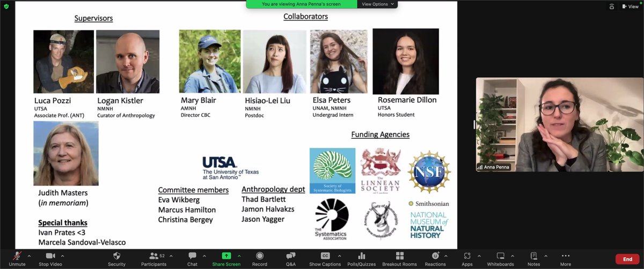Click name 'Jason Yagger'
This screenshot has width=644, height=269.
(264, 219)
